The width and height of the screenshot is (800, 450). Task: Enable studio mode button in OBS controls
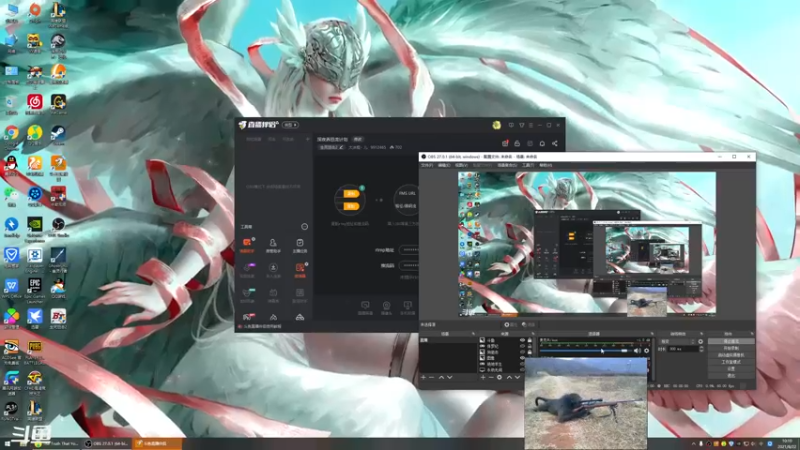[x=731, y=362]
